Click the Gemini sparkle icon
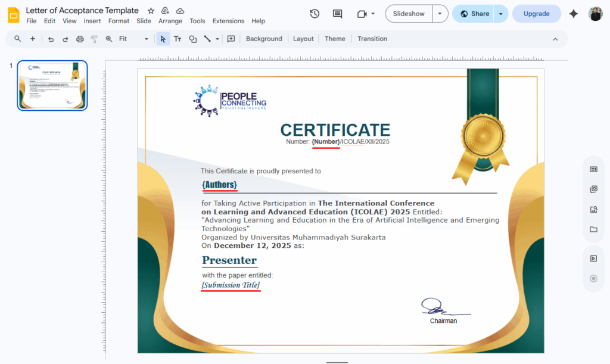610x364 pixels. pos(573,14)
